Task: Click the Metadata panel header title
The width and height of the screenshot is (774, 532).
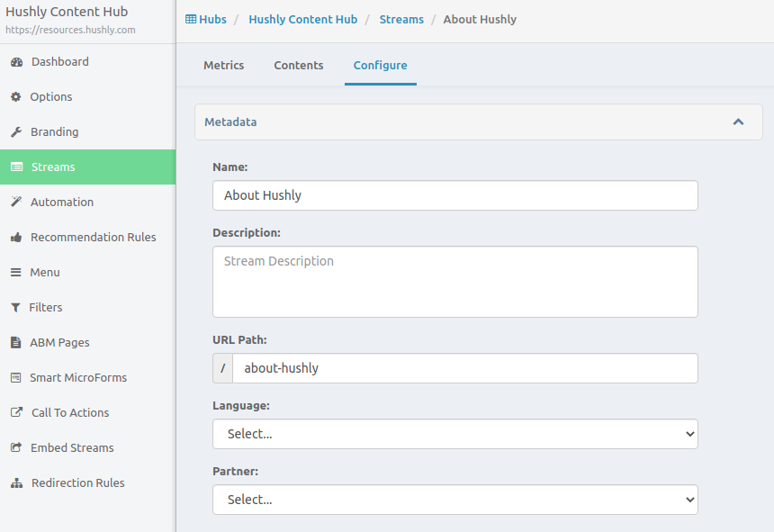Action: coord(230,122)
